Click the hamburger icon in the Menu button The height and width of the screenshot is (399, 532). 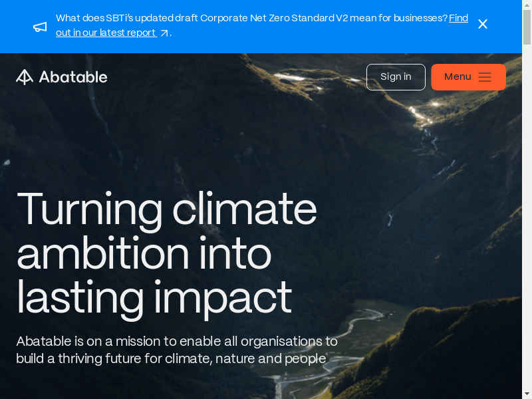[x=485, y=77]
